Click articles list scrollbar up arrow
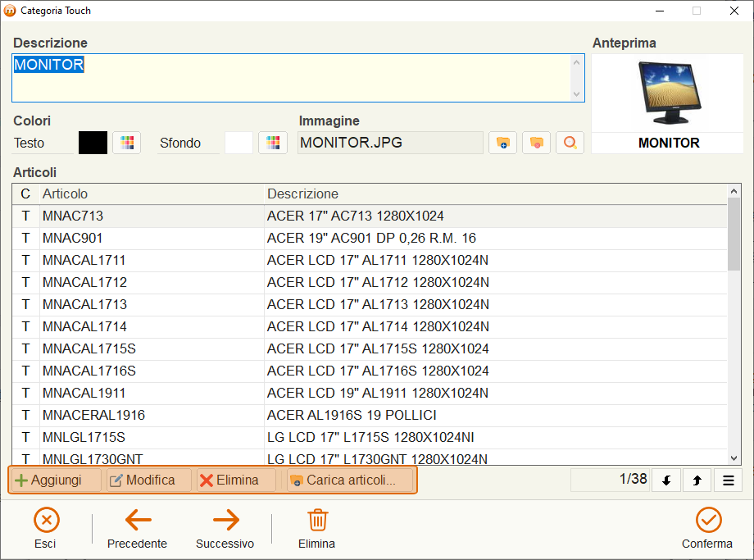This screenshot has width=754, height=560. [734, 191]
